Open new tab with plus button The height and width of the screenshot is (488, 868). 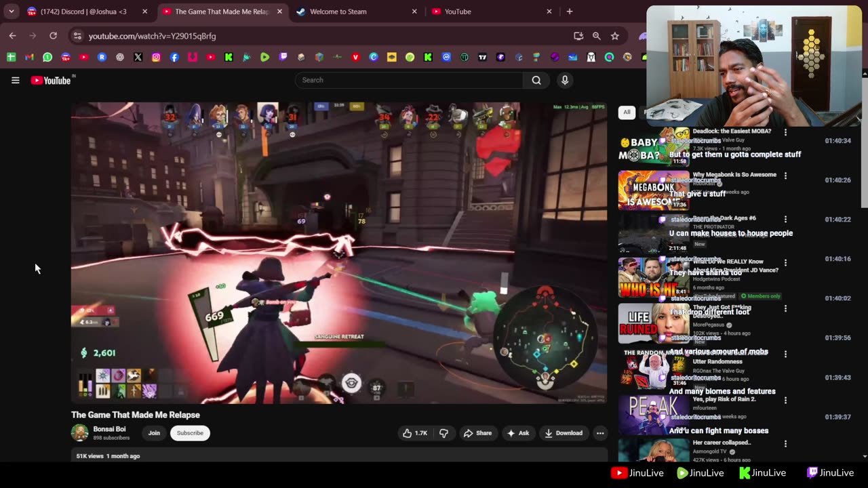coord(570,12)
